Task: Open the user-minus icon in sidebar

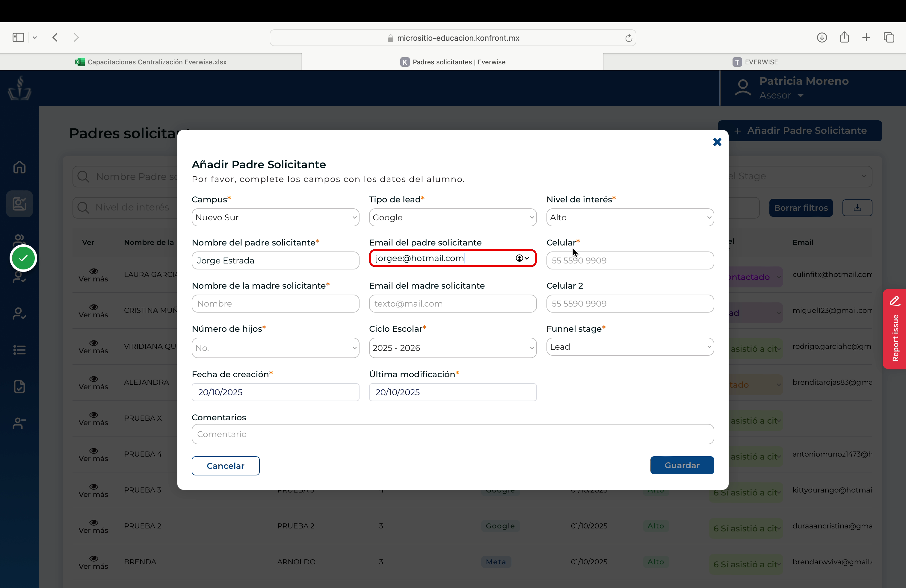Action: point(19,423)
